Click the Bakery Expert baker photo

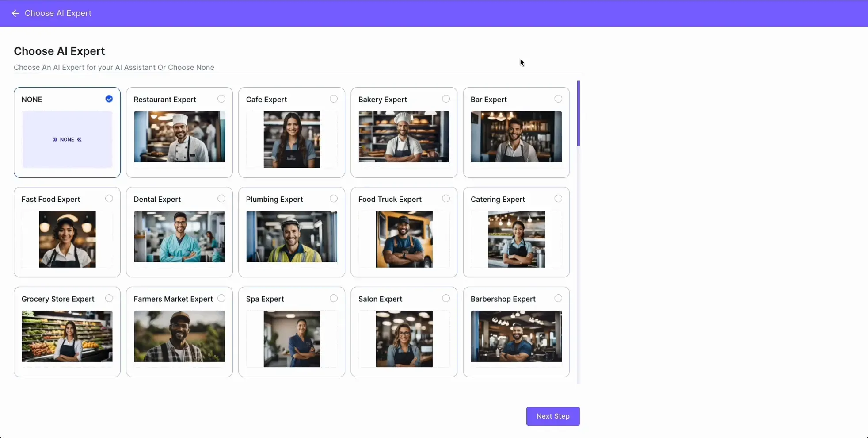pyautogui.click(x=404, y=137)
